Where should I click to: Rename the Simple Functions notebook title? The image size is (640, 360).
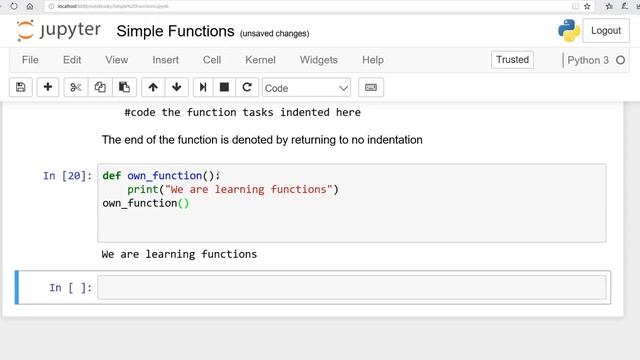(x=176, y=31)
